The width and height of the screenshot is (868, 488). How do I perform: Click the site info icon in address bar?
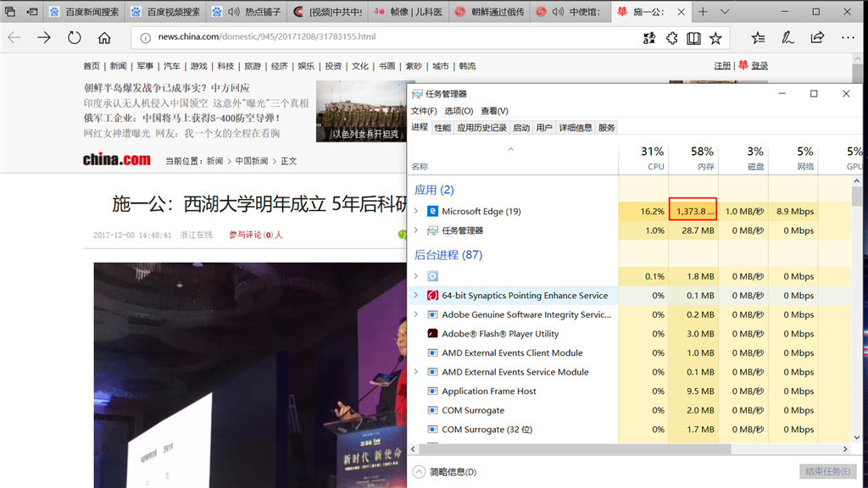(x=145, y=37)
